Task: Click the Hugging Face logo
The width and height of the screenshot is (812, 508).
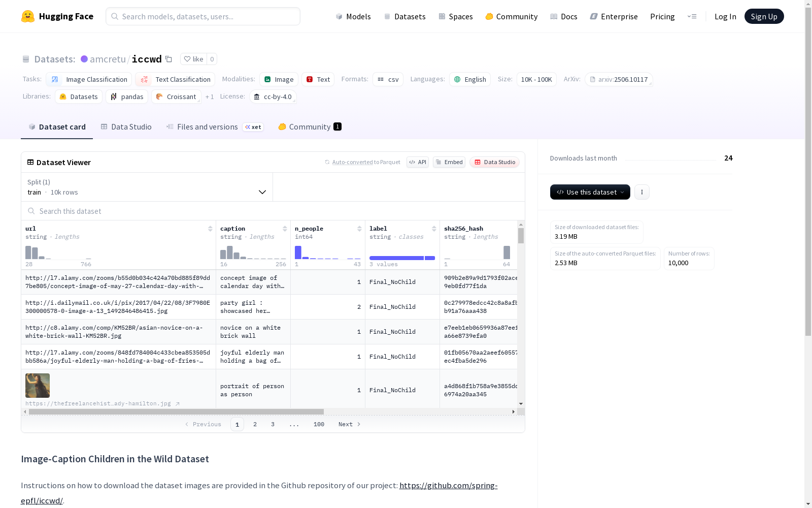Action: point(57,16)
